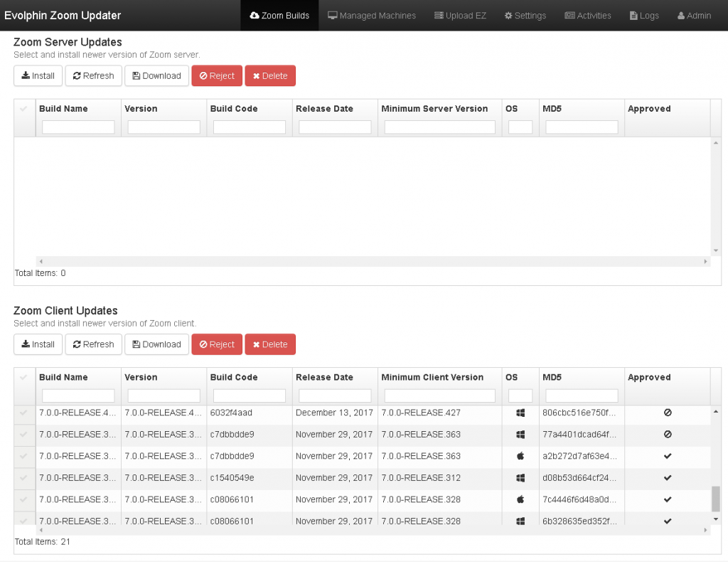Click approved checkmark in a2b272d7af63e4 row
728x562 pixels.
tap(668, 456)
